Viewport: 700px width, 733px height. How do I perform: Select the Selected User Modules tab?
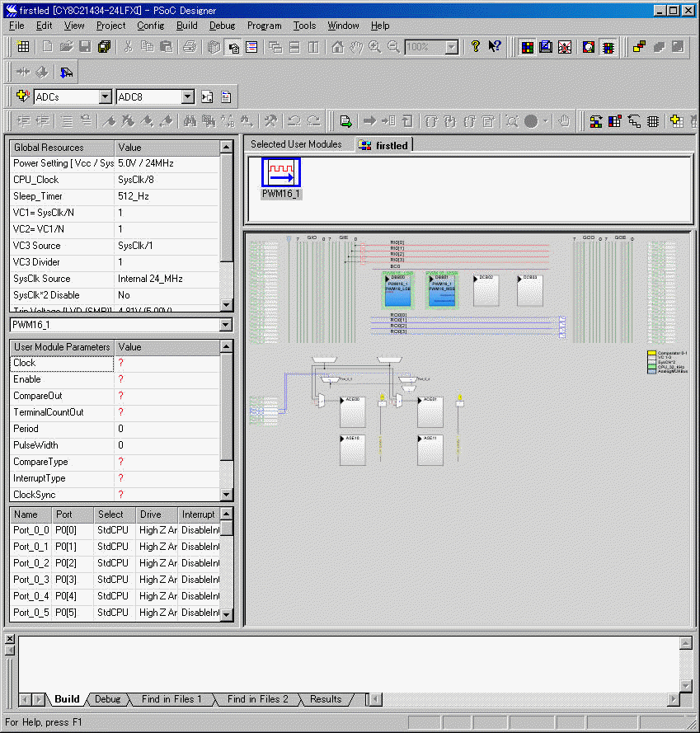click(296, 144)
